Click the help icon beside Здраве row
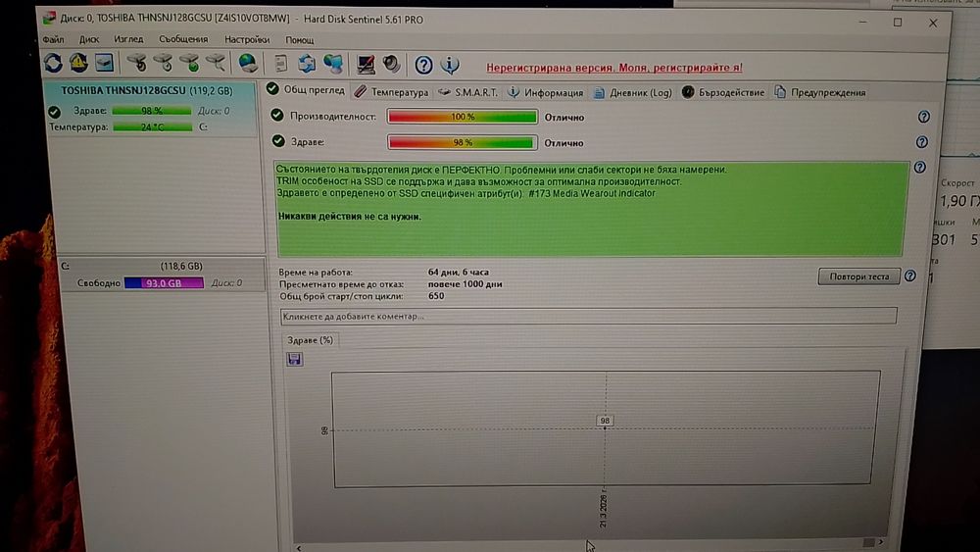The height and width of the screenshot is (552, 980). [x=922, y=142]
